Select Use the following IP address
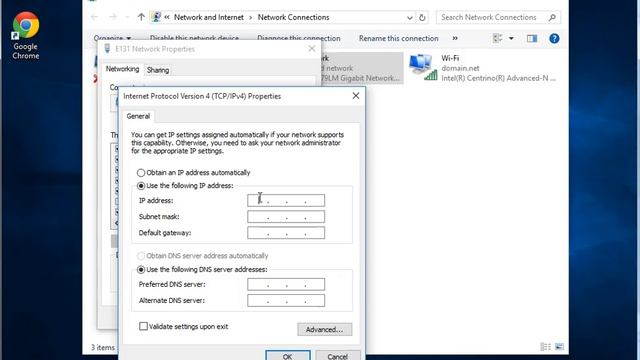The height and width of the screenshot is (360, 640). tap(141, 186)
